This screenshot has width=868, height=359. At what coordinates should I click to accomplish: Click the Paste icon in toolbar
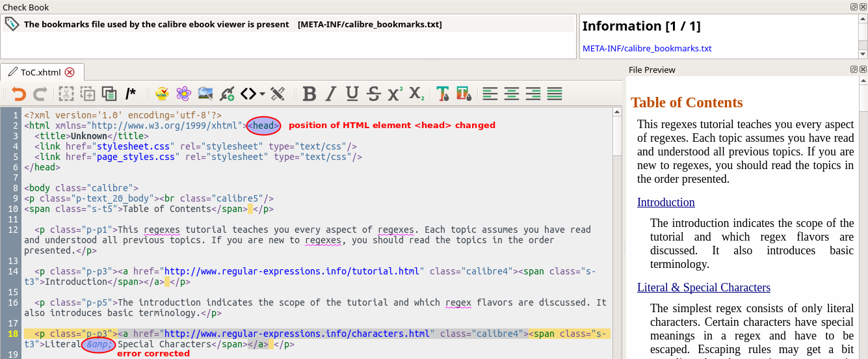(109, 94)
